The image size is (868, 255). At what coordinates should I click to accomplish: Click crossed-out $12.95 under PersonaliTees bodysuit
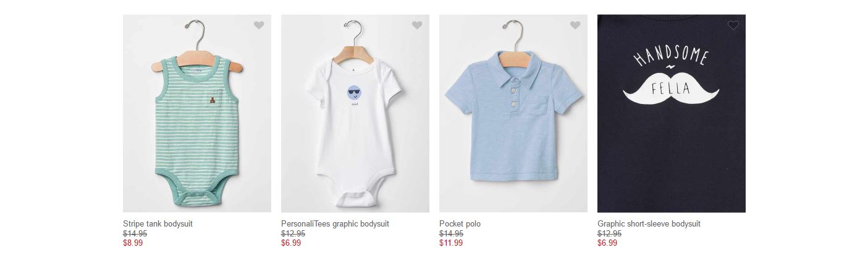tap(293, 234)
